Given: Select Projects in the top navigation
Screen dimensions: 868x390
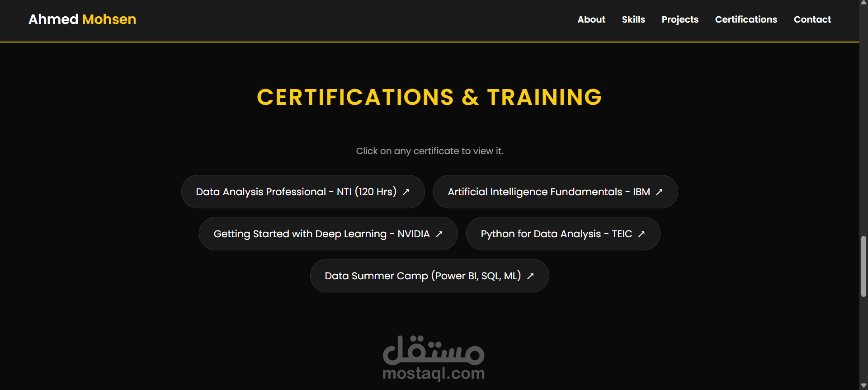Looking at the screenshot, I should (680, 19).
